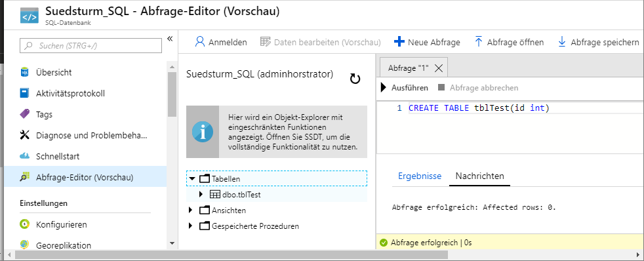
Task: Click the SQL database code icon in header
Action: click(x=29, y=16)
